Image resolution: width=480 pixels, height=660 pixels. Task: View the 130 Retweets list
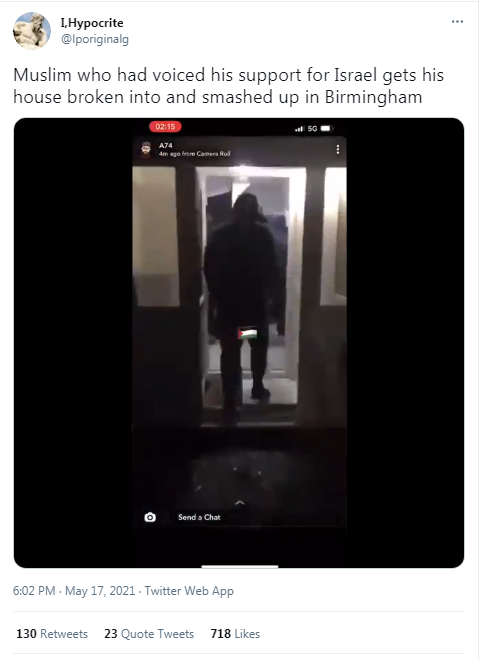coord(52,634)
